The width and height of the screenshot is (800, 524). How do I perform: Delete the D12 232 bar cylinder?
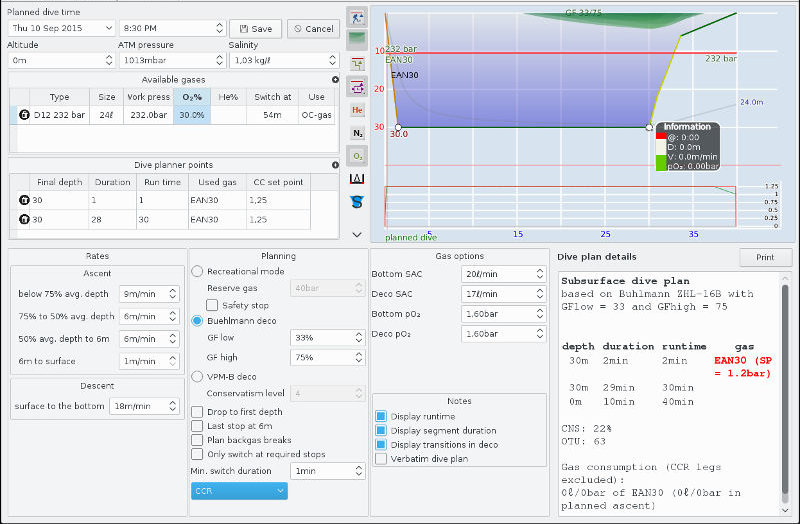point(24,115)
